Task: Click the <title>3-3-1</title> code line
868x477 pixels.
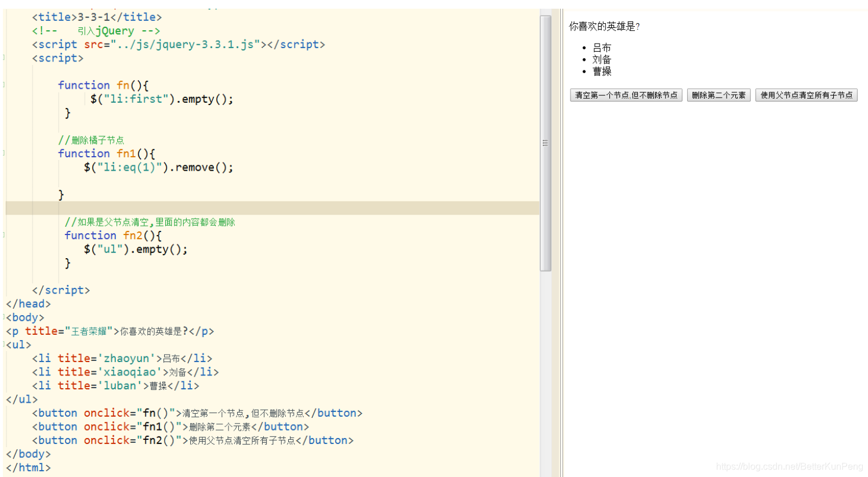Action: point(97,17)
